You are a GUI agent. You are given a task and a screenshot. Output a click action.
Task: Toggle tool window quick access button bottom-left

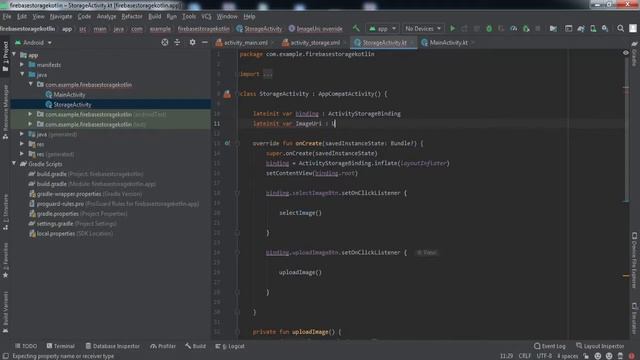pyautogui.click(x=5, y=356)
